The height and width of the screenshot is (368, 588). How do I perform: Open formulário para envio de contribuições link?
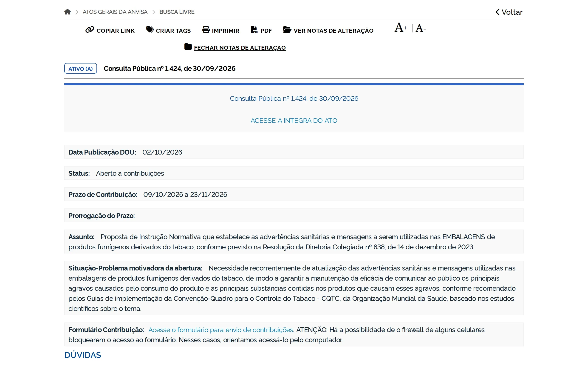221,330
